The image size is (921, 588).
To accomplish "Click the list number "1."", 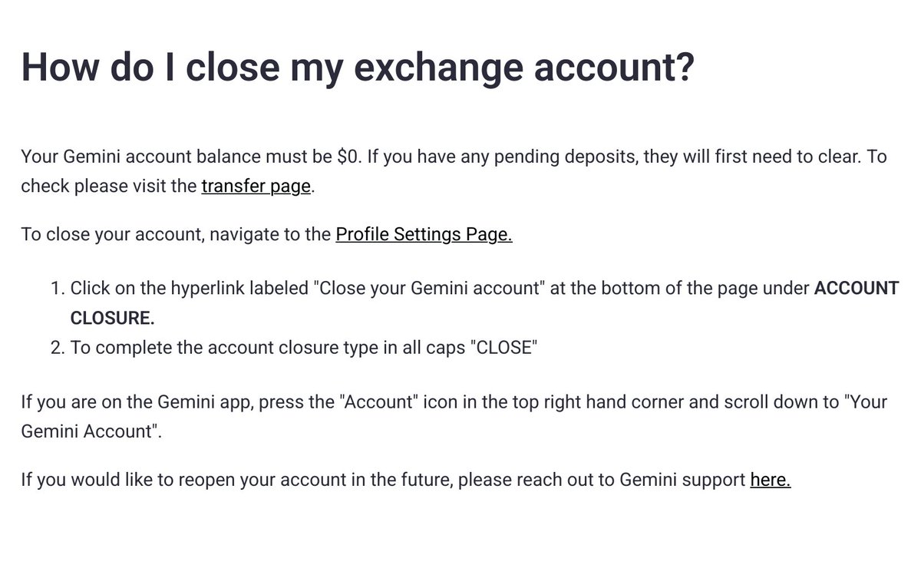I will coord(58,289).
